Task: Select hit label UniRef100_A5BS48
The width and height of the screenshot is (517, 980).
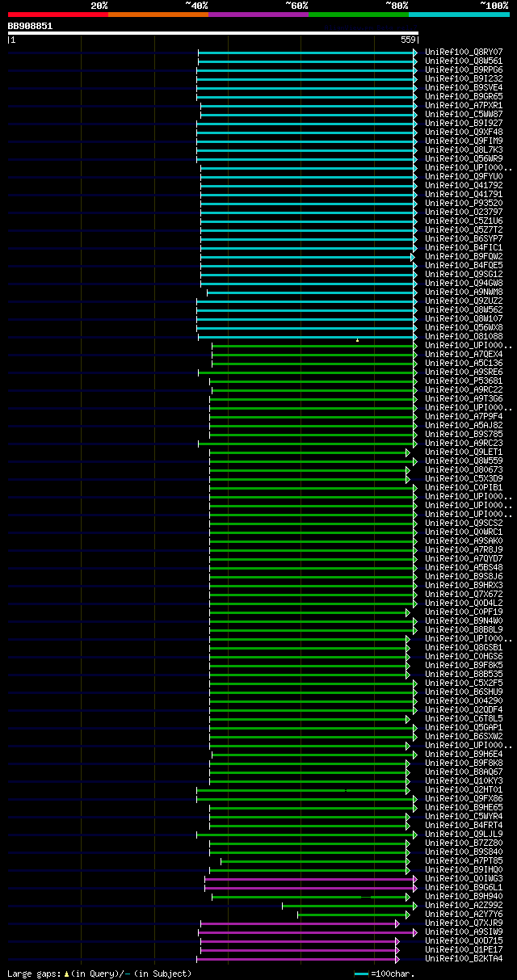Action: tap(464, 567)
